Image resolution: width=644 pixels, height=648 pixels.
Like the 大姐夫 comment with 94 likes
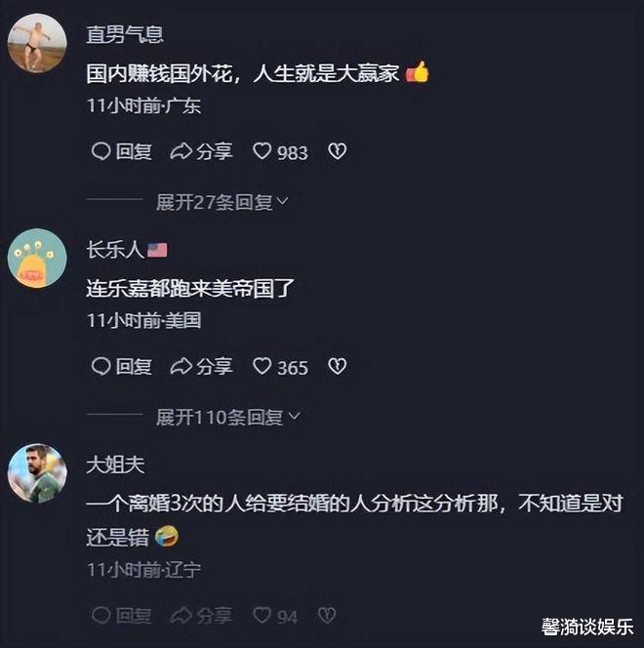275,616
